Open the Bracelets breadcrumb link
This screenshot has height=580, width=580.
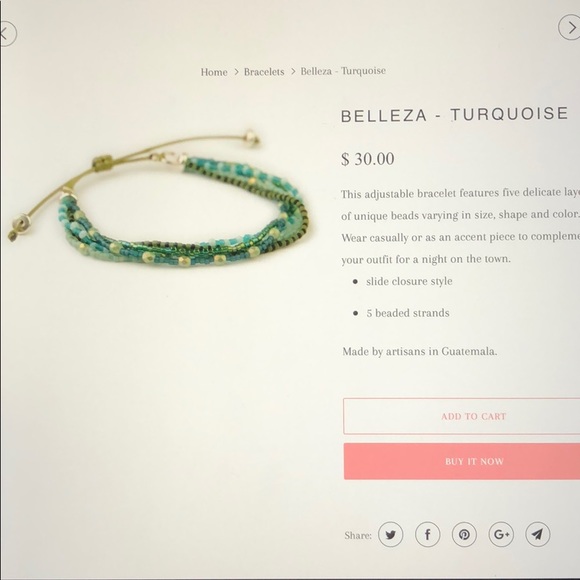264,72
